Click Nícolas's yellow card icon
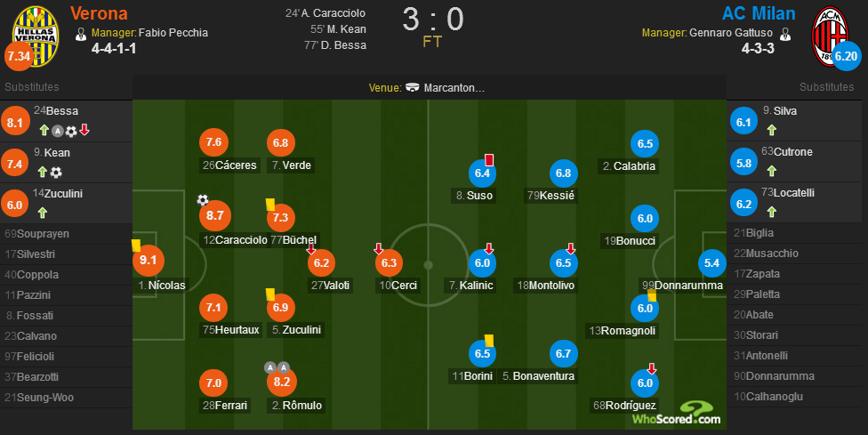This screenshot has height=435, width=868. [x=136, y=246]
